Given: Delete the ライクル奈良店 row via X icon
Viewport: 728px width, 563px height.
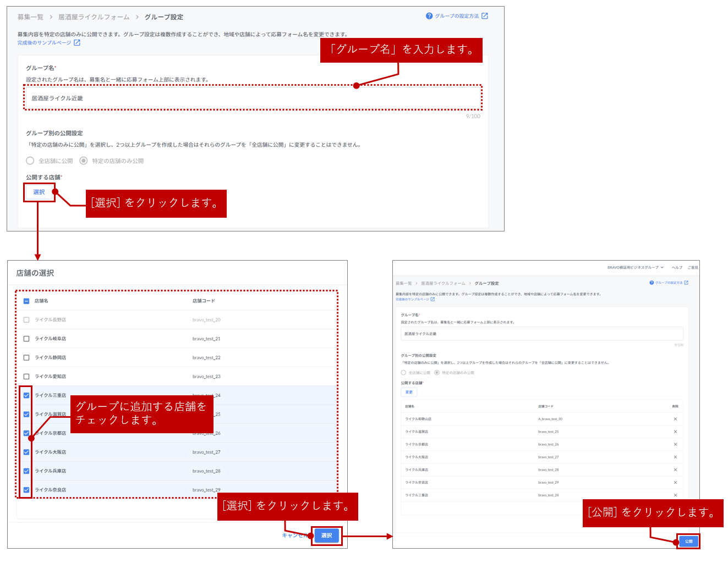Looking at the screenshot, I should pos(675,482).
